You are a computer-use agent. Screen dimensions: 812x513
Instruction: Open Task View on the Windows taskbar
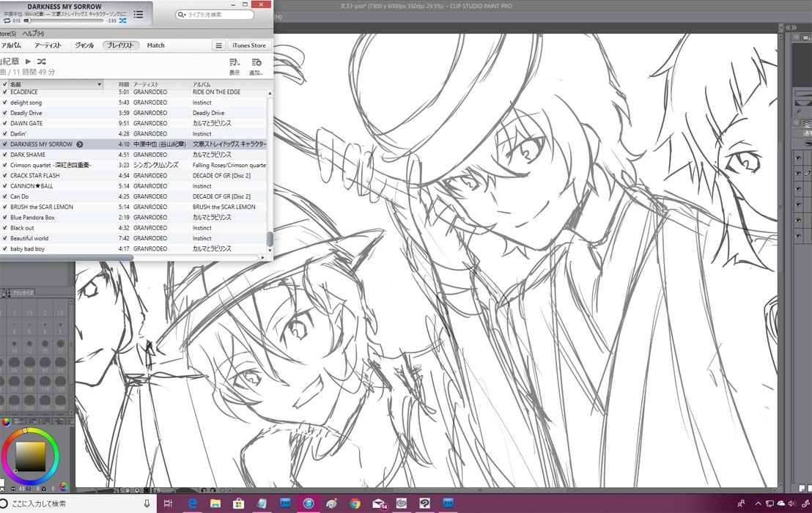168,503
